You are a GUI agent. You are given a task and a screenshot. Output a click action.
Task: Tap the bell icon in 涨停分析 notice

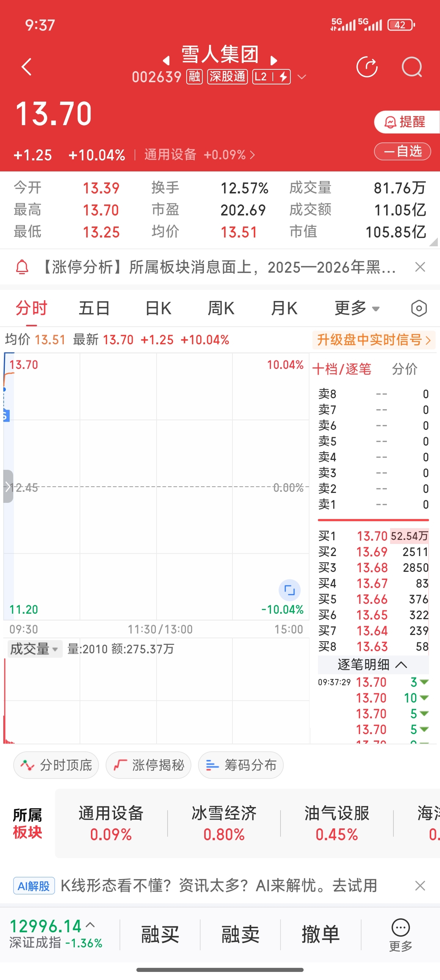(x=22, y=267)
